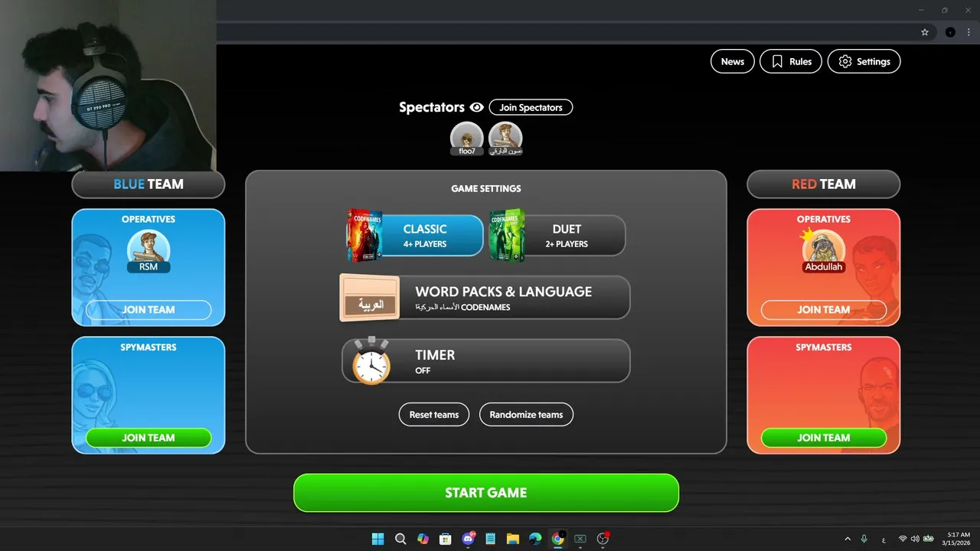This screenshot has width=980, height=551.
Task: Select the Duet 2+ players mode
Action: 557,235
